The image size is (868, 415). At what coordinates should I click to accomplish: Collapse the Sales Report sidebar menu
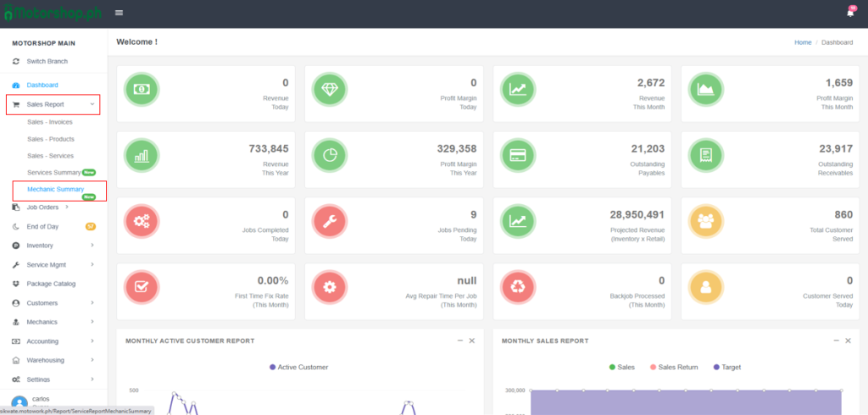coord(53,104)
